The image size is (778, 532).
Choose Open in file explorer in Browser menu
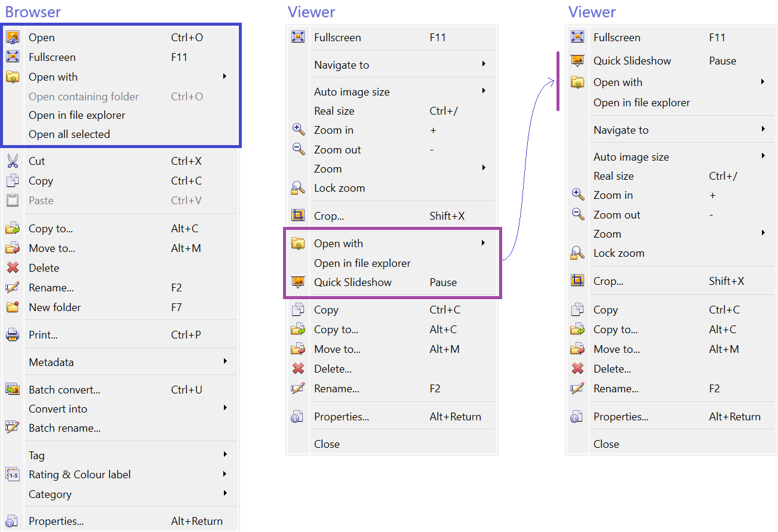pos(77,115)
